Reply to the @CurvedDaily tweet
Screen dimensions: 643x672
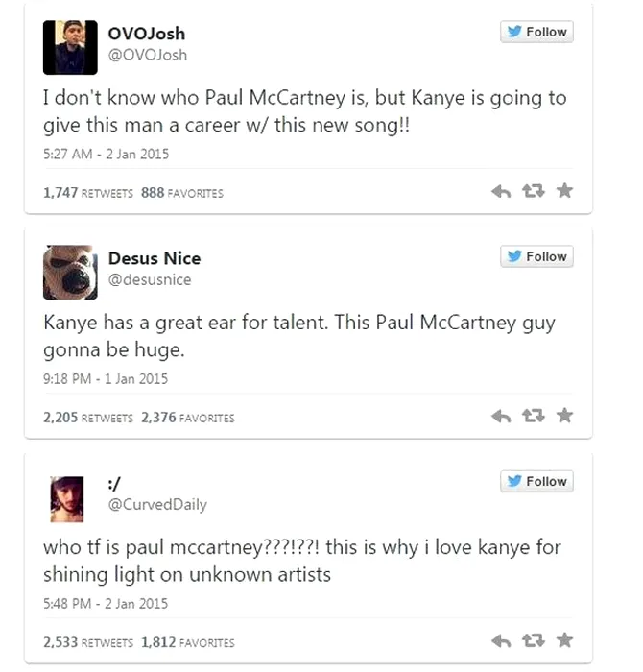pyautogui.click(x=501, y=641)
